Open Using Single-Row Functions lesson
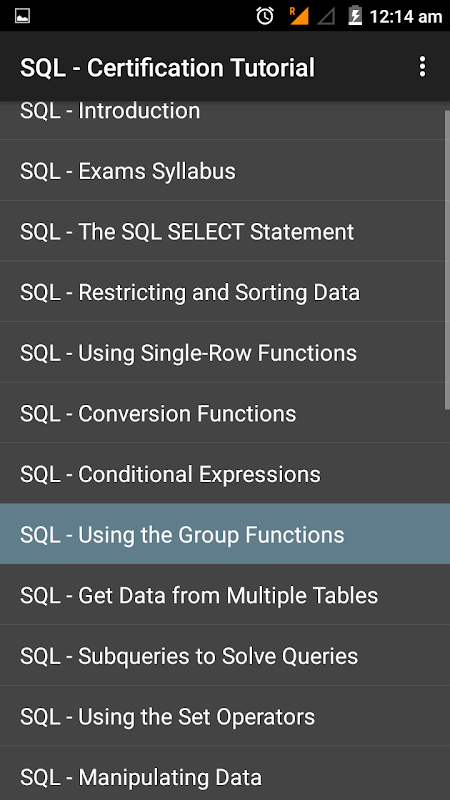 click(x=225, y=353)
